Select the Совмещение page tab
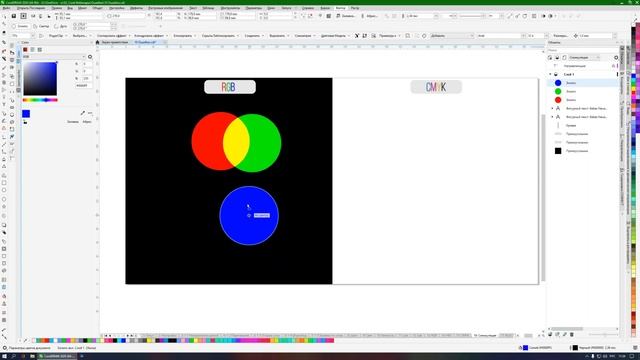 [x=485, y=336]
